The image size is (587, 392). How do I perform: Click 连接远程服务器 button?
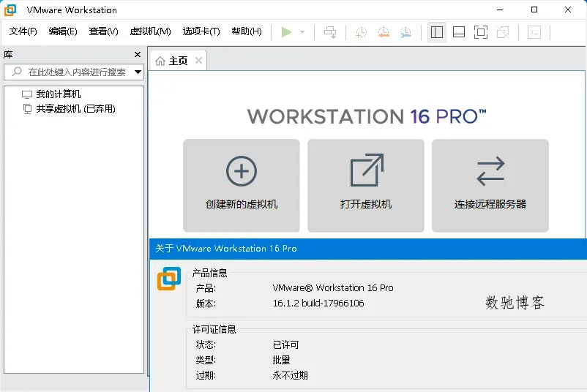[490, 186]
